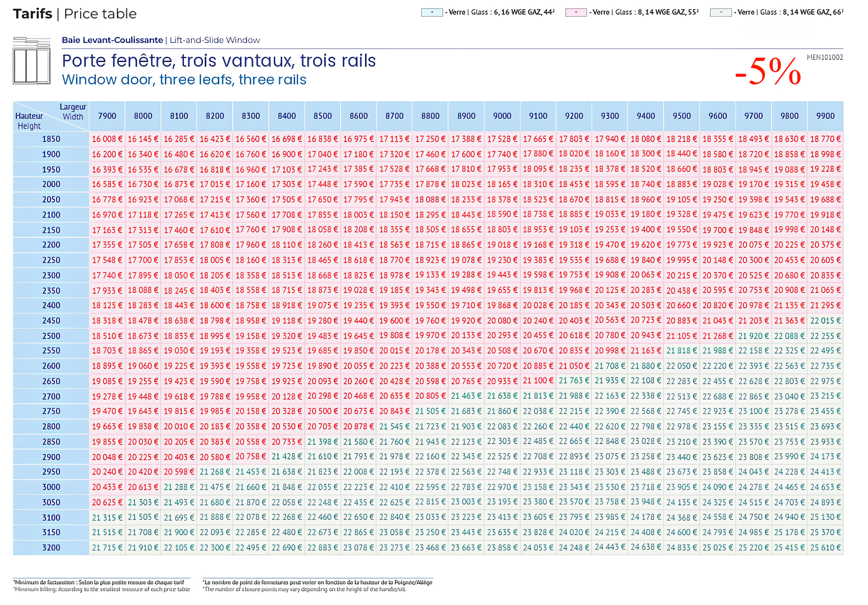The height and width of the screenshot is (605, 868).
Task: Select the 3200 height row header
Action: pyautogui.click(x=51, y=547)
